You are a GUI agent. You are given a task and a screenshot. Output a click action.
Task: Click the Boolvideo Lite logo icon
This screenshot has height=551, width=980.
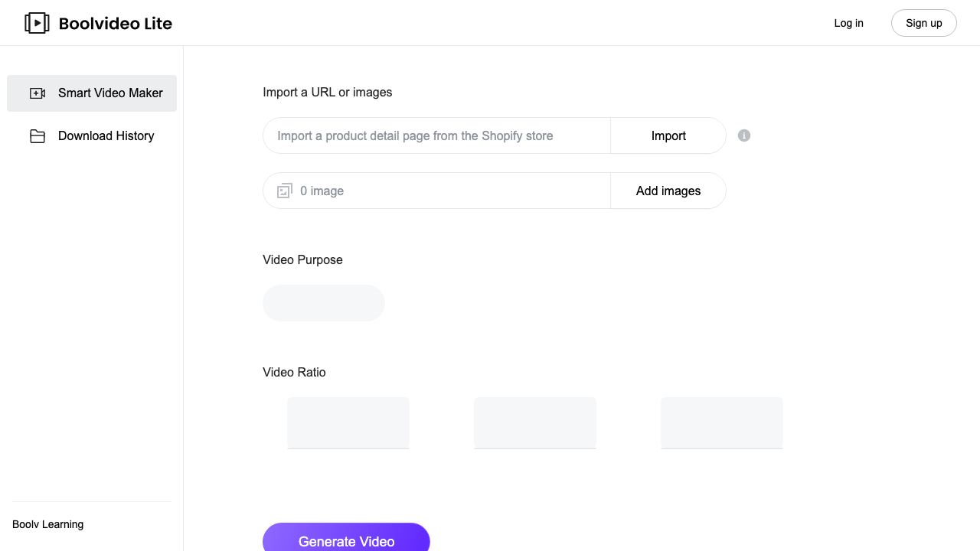(x=37, y=23)
